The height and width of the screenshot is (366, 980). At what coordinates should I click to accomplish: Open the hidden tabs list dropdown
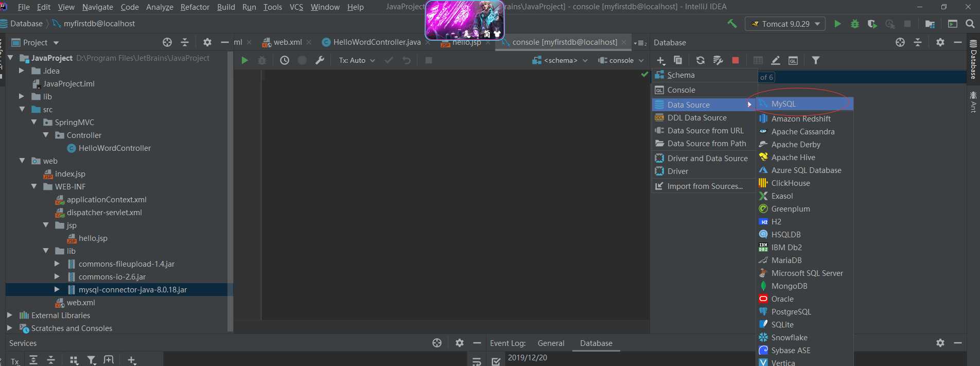point(640,43)
